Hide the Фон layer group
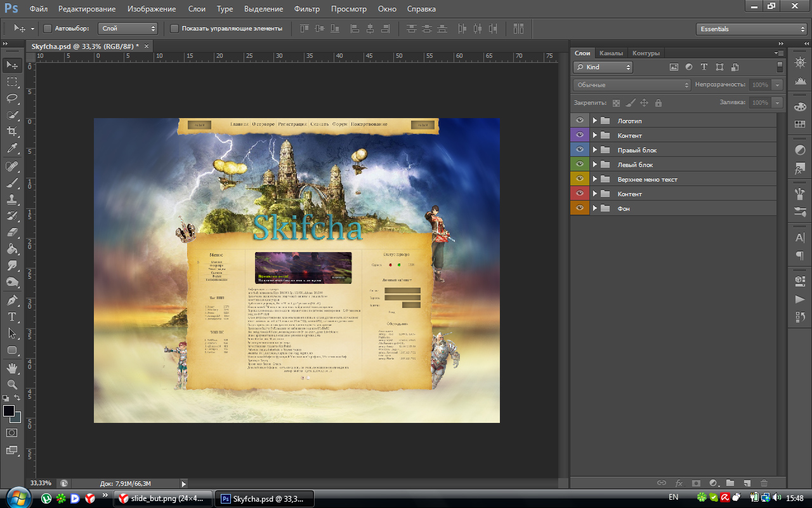 point(580,208)
